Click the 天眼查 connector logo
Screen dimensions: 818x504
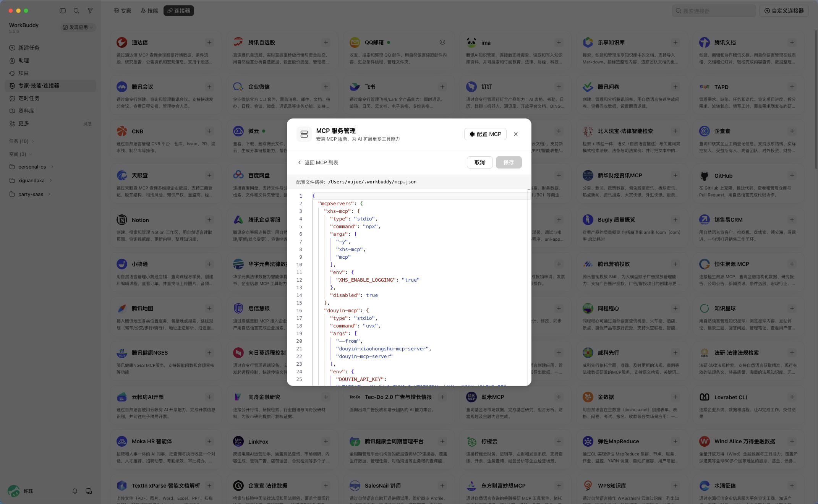pos(122,175)
